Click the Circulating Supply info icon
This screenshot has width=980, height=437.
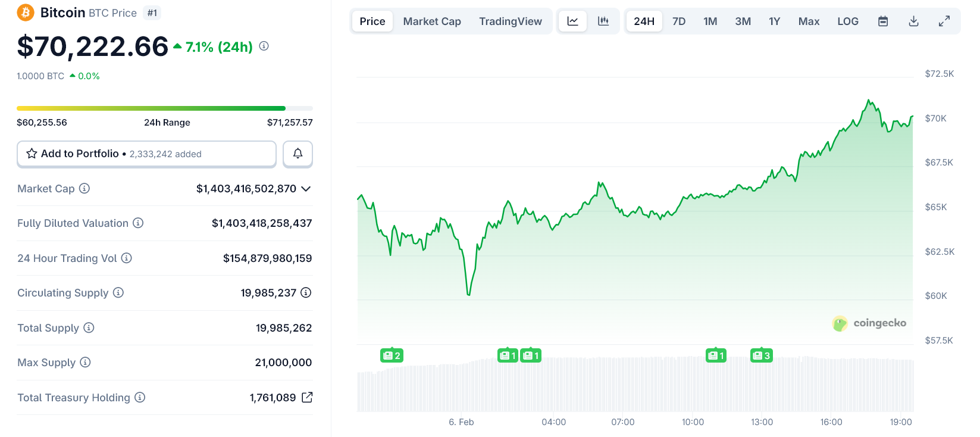coord(118,293)
